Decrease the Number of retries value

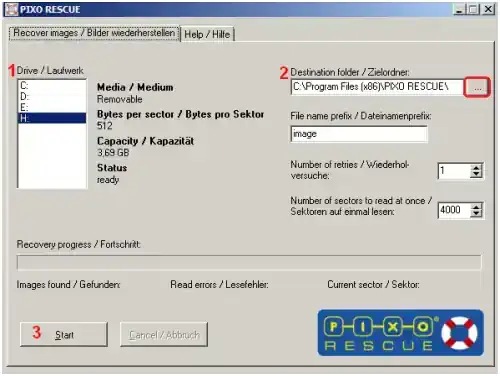(x=476, y=175)
